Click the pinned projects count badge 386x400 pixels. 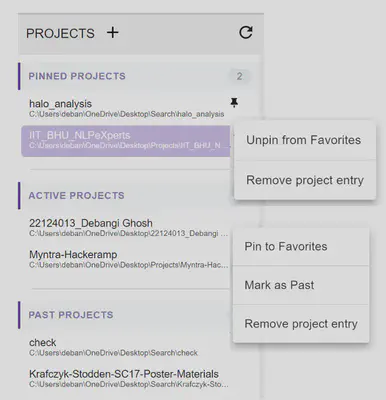(x=239, y=76)
